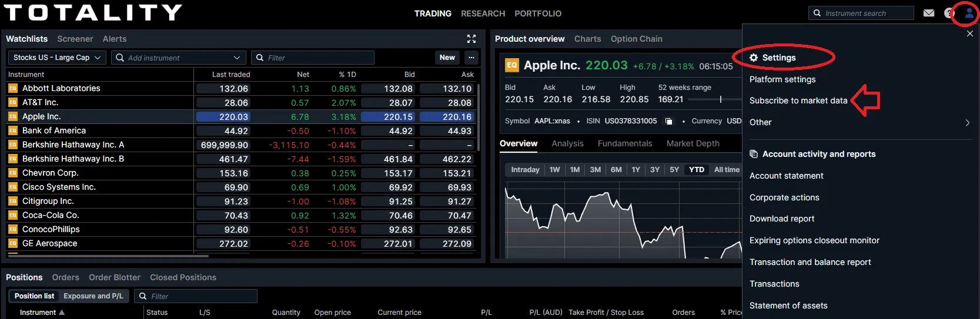Click the EQ badge next to Apple Inc. heading
This screenshot has width=980, height=319.
(512, 65)
